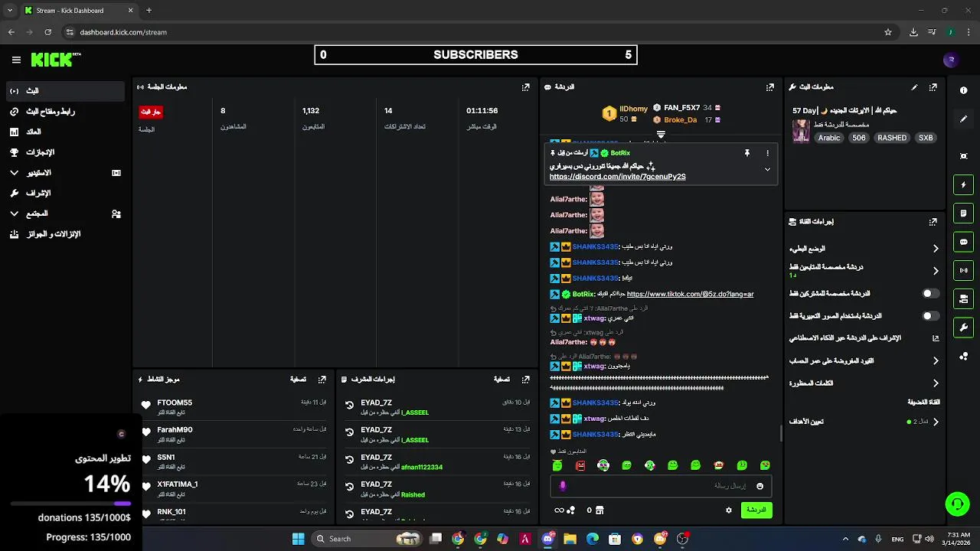Pop out the activity feed panel
This screenshot has height=551, width=980.
pyautogui.click(x=322, y=380)
